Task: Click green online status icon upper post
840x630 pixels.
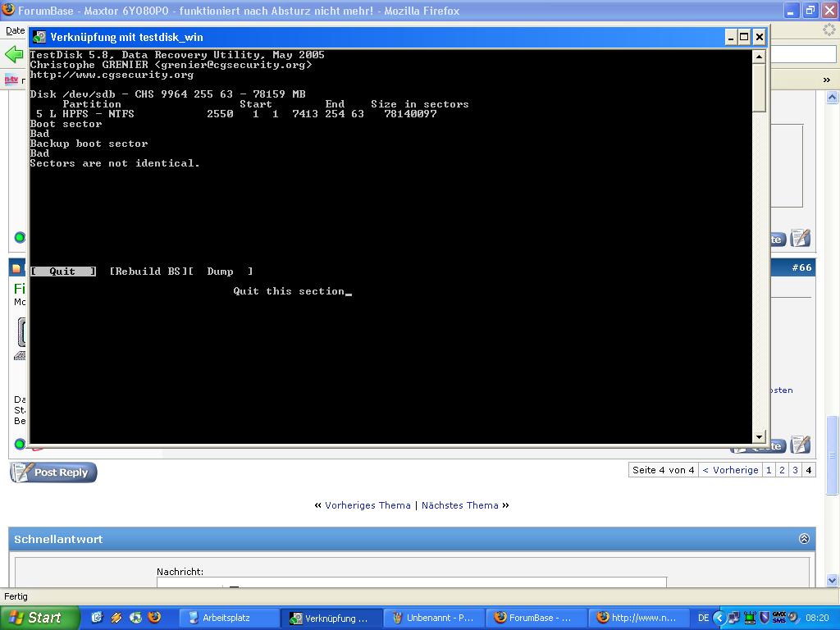Action: (x=20, y=237)
